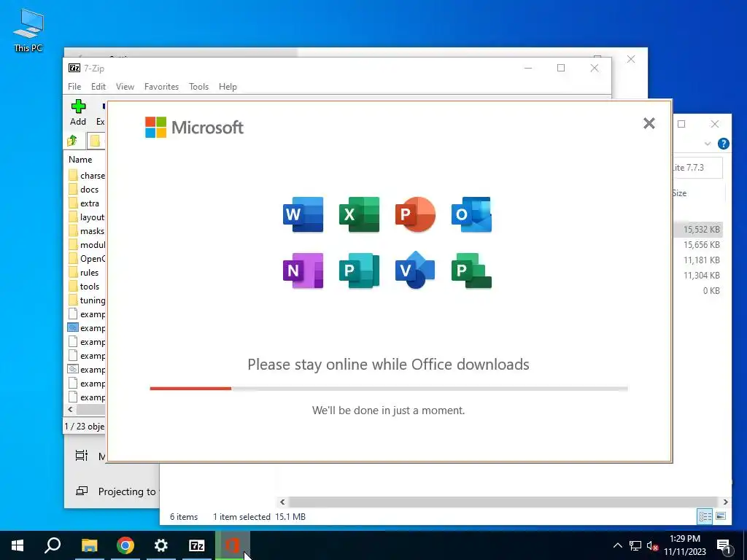This screenshot has width=747, height=560.
Task: Click the 7-Zip Add toolbar button
Action: 78,113
